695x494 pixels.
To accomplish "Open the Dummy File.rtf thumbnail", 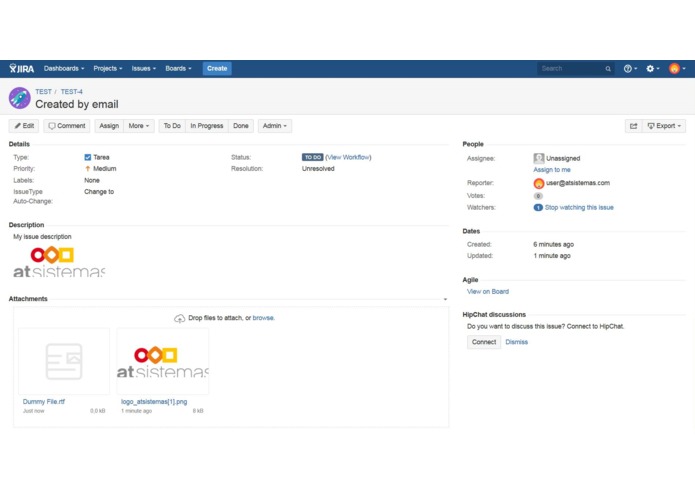I will [64, 362].
